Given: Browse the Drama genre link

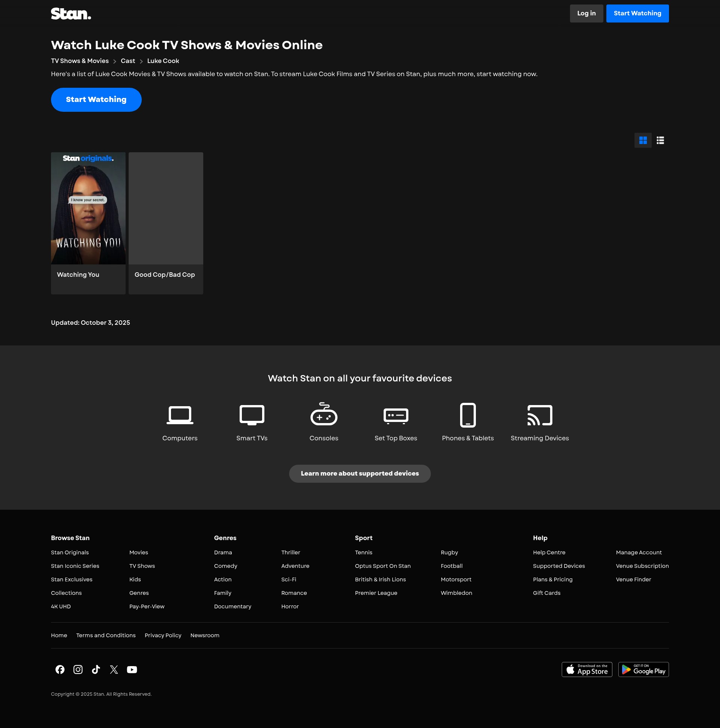Looking at the screenshot, I should (223, 552).
